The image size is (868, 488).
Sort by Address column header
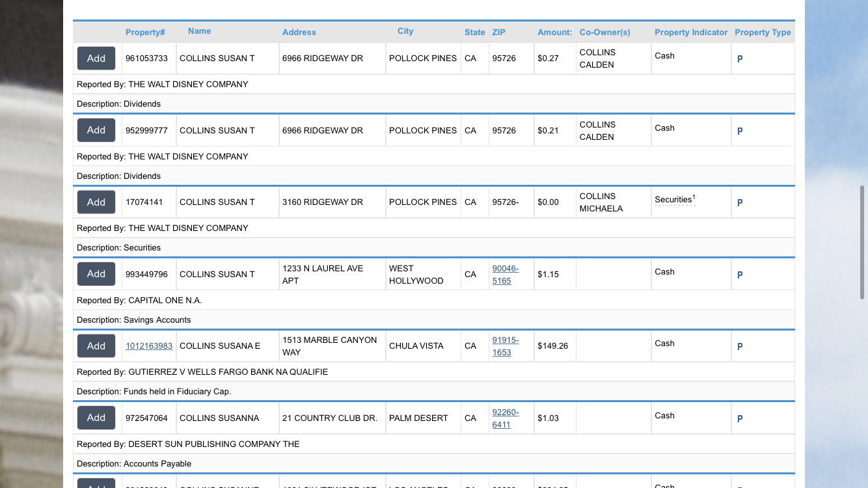click(x=299, y=33)
